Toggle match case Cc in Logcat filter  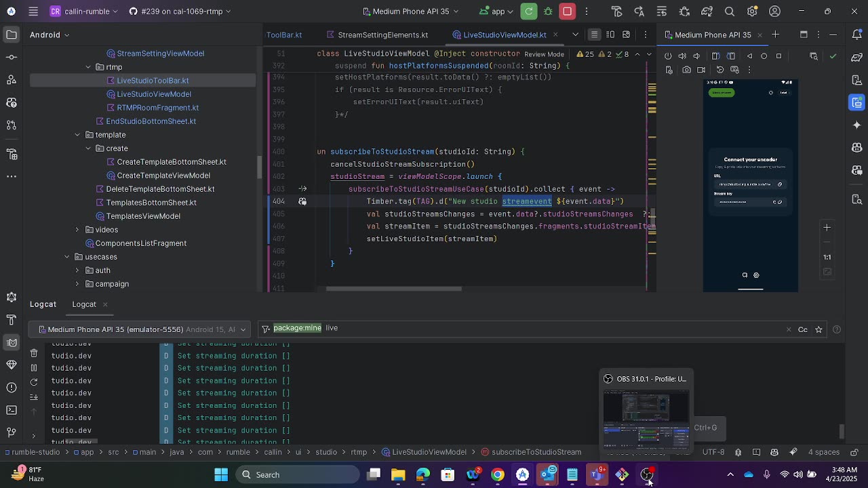pyautogui.click(x=803, y=329)
